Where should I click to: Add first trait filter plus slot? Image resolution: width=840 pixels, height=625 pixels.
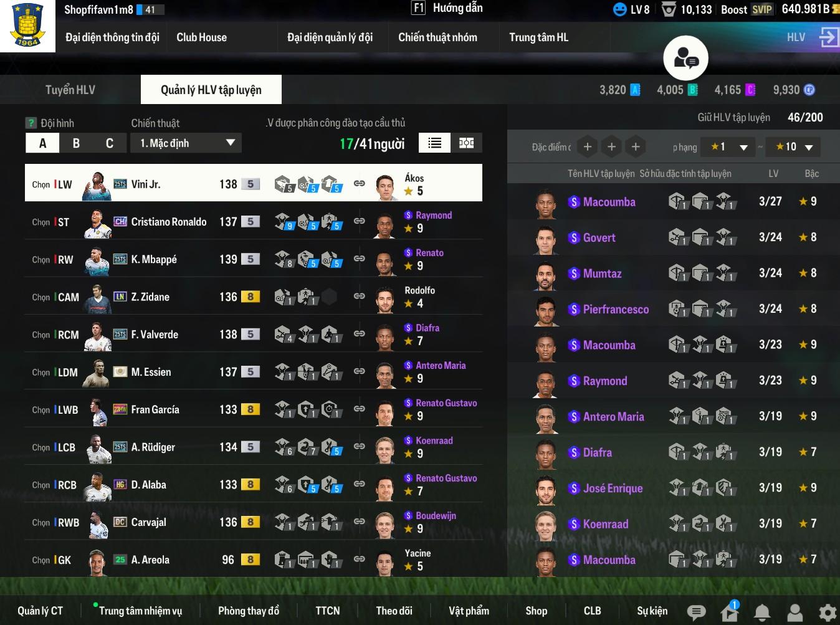(587, 146)
